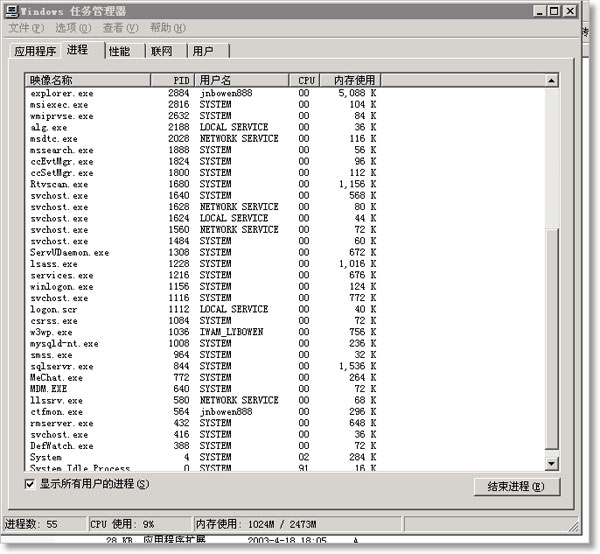Select the rmserver.exe process
Screen dimensions: 600x554
pyautogui.click(x=203, y=423)
